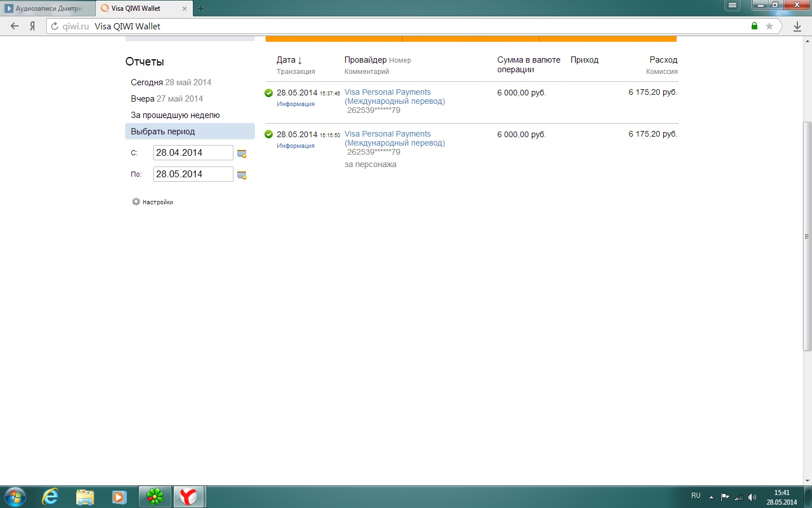Open the calendar picker for the end date
The image size is (812, 508).
(x=242, y=175)
